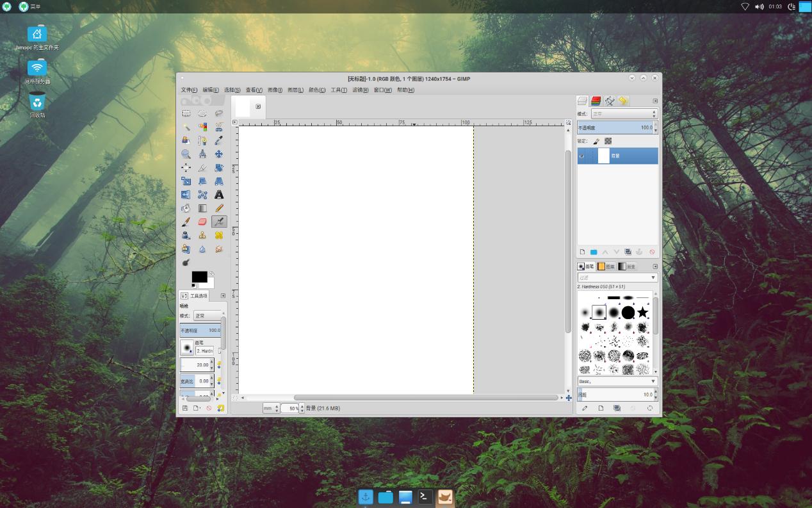Choose the Rectangle Select tool

[186, 113]
